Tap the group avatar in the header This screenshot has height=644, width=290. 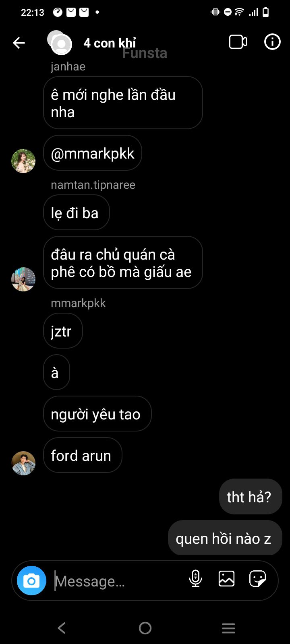[x=60, y=43]
